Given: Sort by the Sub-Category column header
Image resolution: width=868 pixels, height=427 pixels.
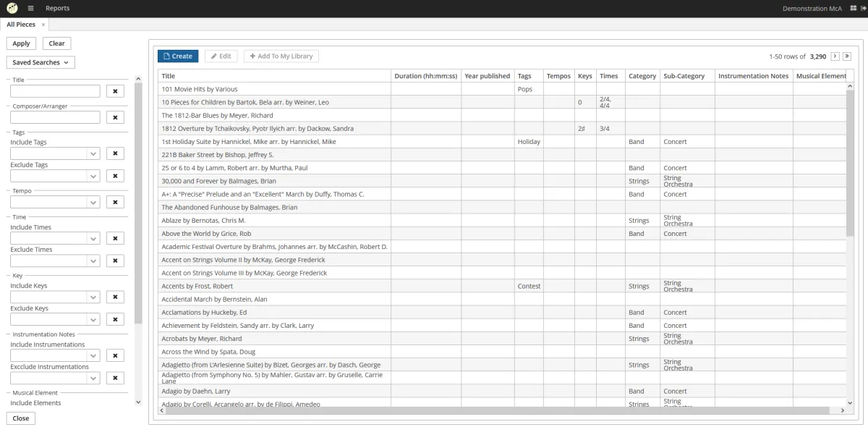Looking at the screenshot, I should coord(687,76).
